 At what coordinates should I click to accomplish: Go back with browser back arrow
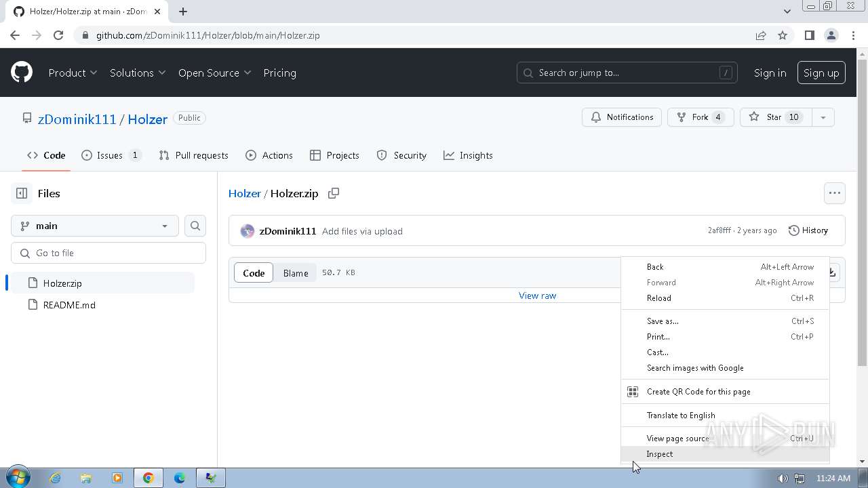tap(15, 35)
